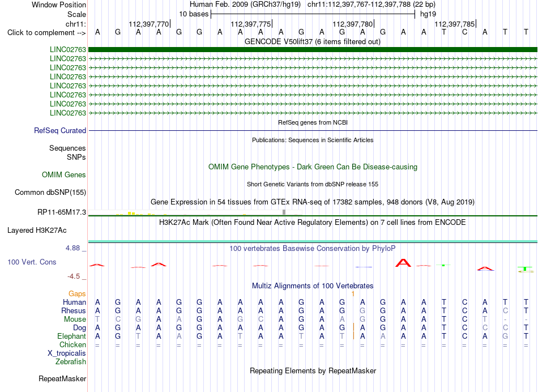538x392 pixels.
Task: Click the blue RefSeq Curated intron line
Action: click(x=313, y=130)
